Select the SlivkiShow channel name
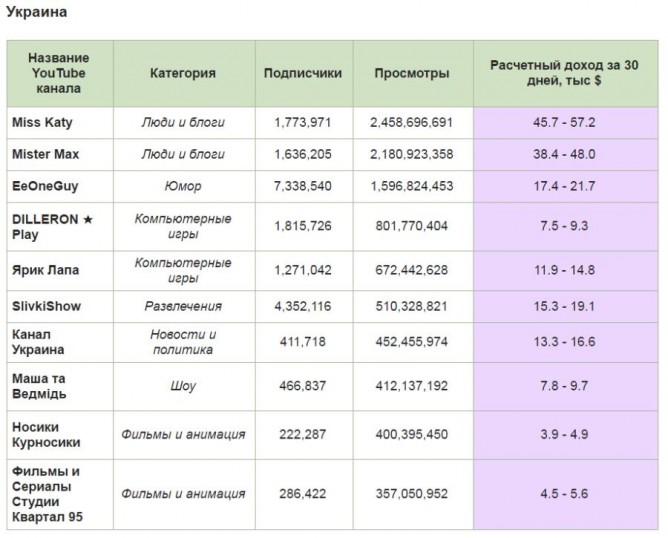 click(x=47, y=305)
